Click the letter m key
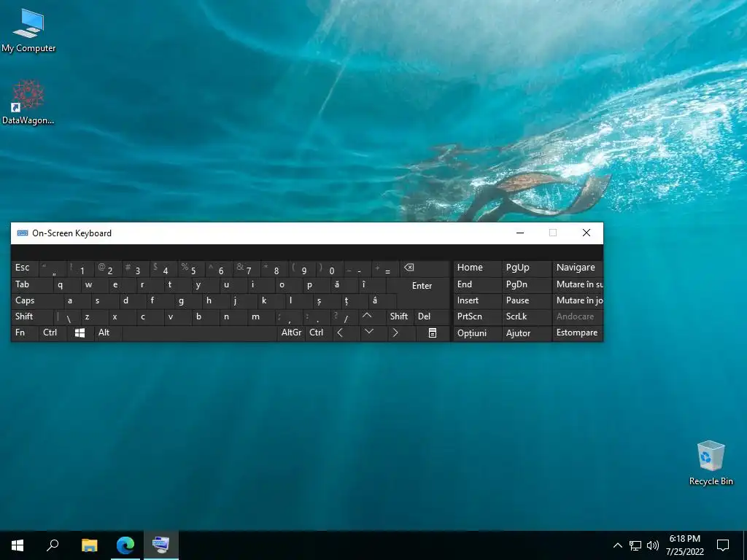Screen dimensions: 747x560 pos(260,316)
